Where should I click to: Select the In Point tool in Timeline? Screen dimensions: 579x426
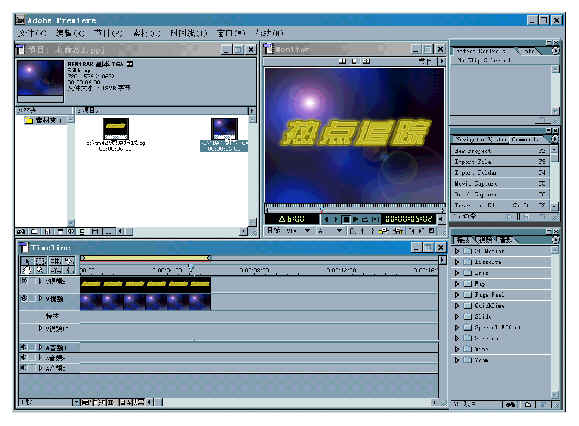point(68,270)
